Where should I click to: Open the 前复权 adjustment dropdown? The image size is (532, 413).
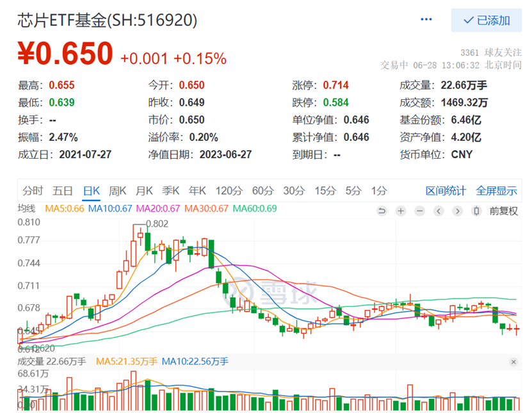coord(503,211)
